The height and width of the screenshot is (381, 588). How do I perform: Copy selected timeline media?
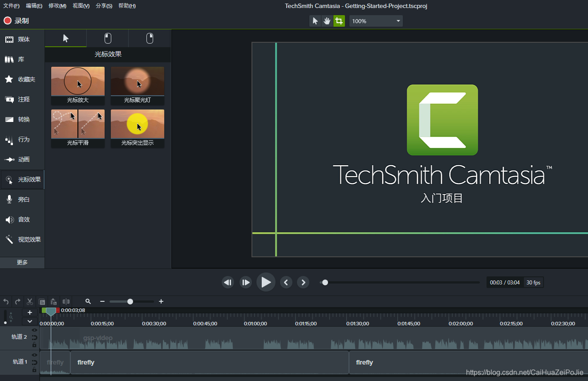[x=42, y=302]
